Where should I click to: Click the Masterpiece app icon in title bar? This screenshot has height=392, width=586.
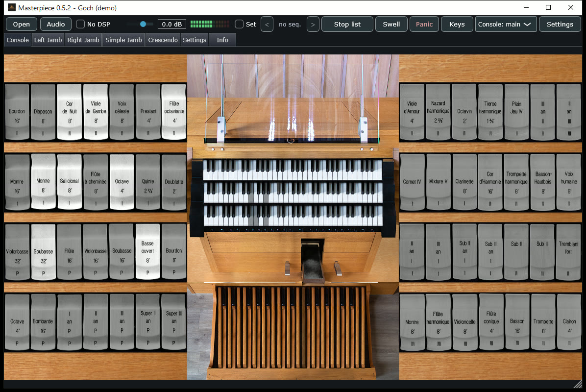[12, 7]
